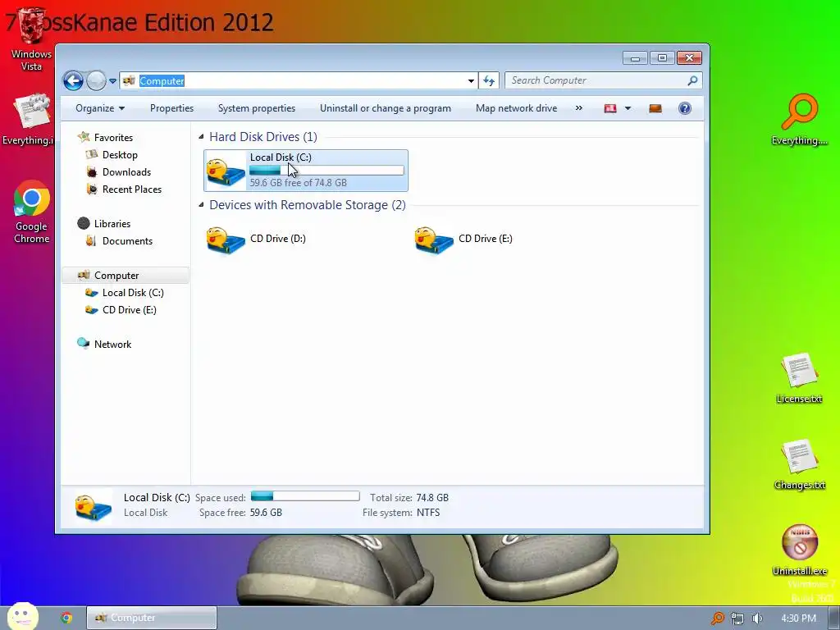Image resolution: width=840 pixels, height=630 pixels.
Task: Select Uninstall or change a program
Action: tap(386, 108)
